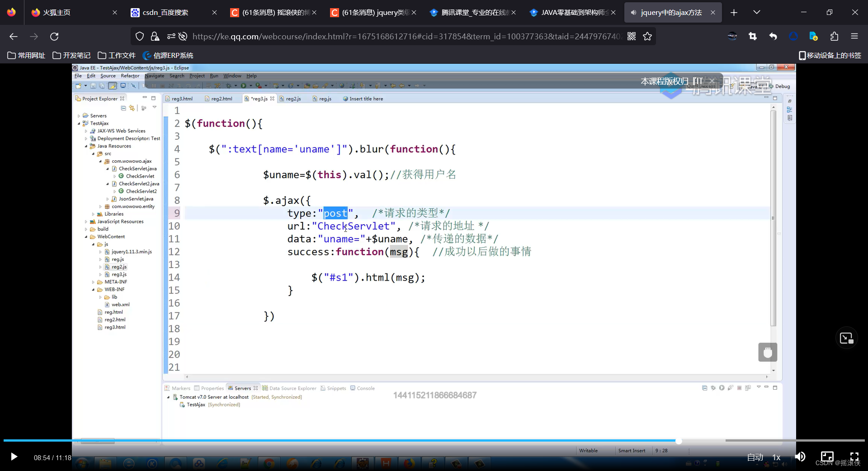868x471 pixels.
Task: Bookmark this page with the star
Action: click(x=647, y=36)
